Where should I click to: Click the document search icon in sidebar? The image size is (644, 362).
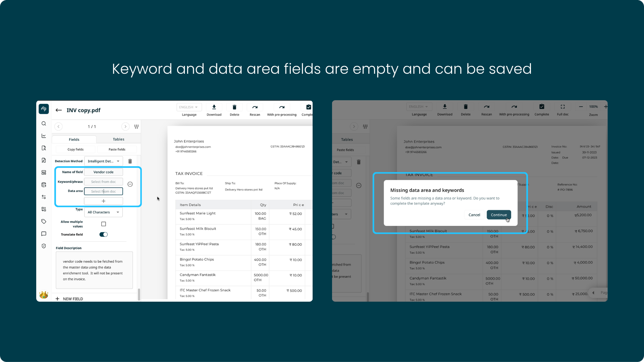coord(44,148)
